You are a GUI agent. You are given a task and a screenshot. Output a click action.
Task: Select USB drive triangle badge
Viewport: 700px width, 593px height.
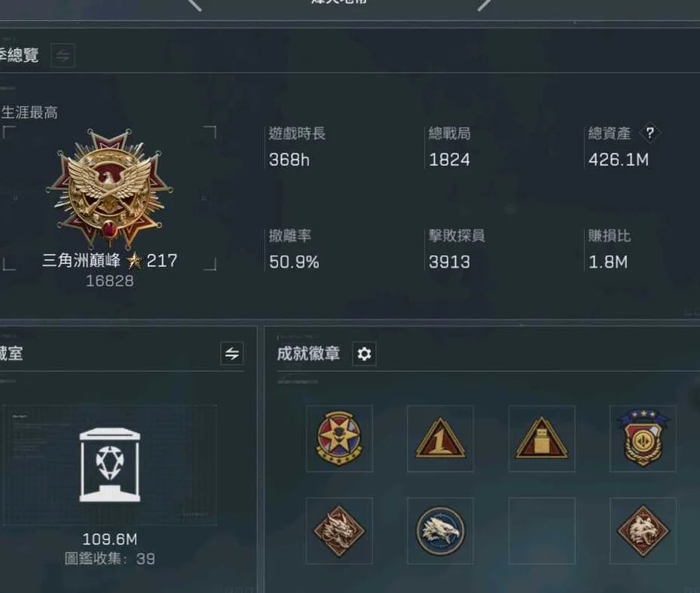(x=541, y=438)
